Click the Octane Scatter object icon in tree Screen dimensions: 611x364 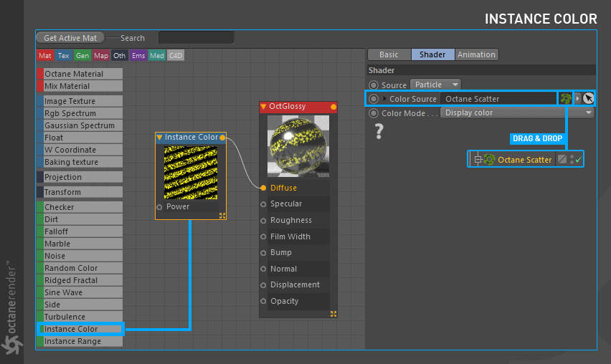coord(489,159)
